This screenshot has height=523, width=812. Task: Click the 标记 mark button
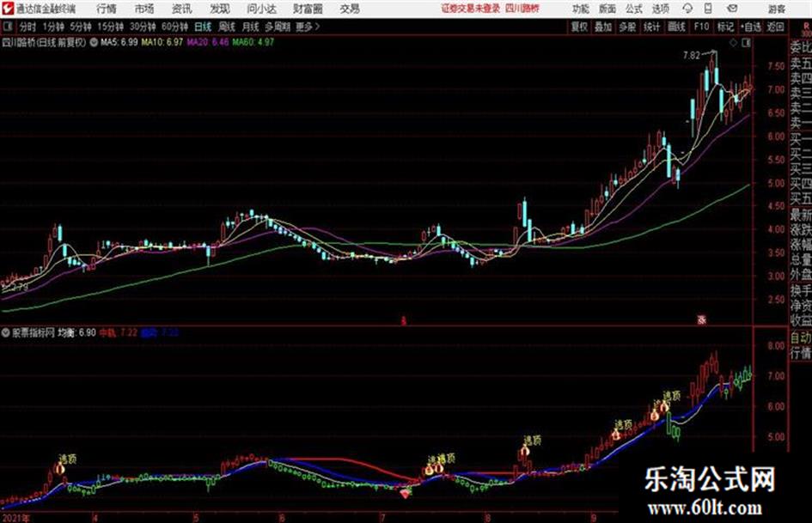[725, 27]
